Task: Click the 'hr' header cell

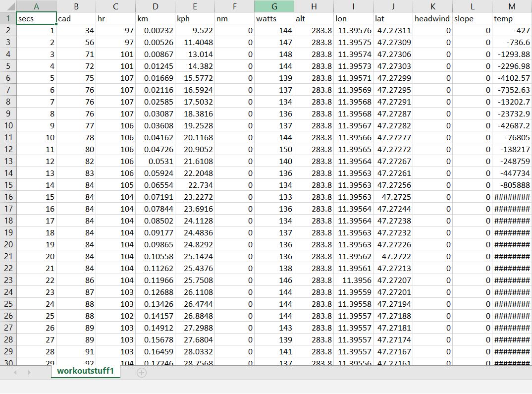Action: 116,18
